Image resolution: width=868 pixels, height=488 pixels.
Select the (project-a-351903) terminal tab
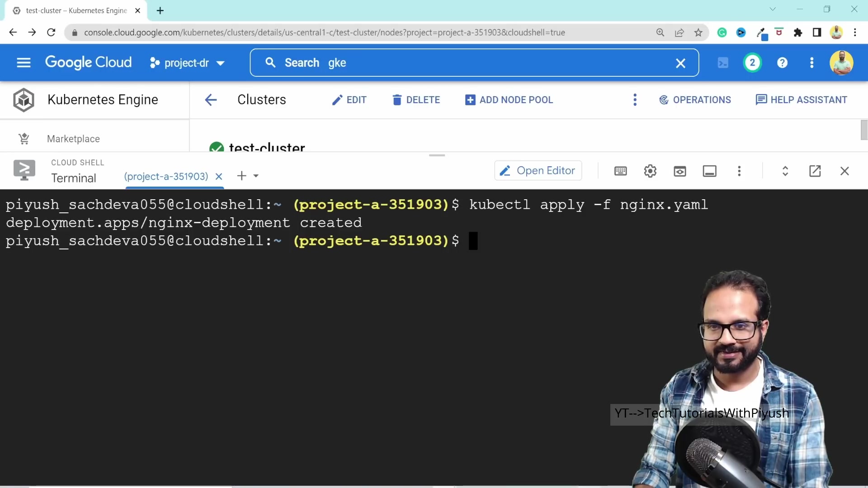[166, 176]
